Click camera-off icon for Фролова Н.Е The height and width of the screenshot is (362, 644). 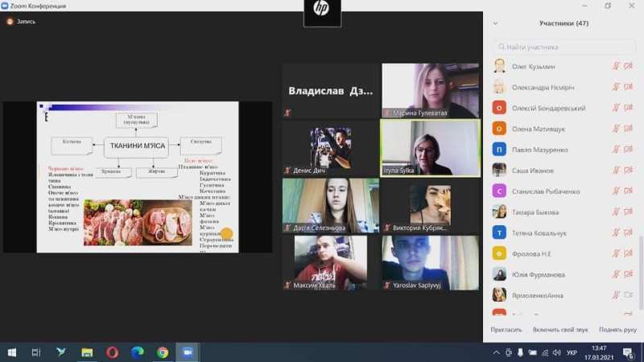tap(628, 253)
